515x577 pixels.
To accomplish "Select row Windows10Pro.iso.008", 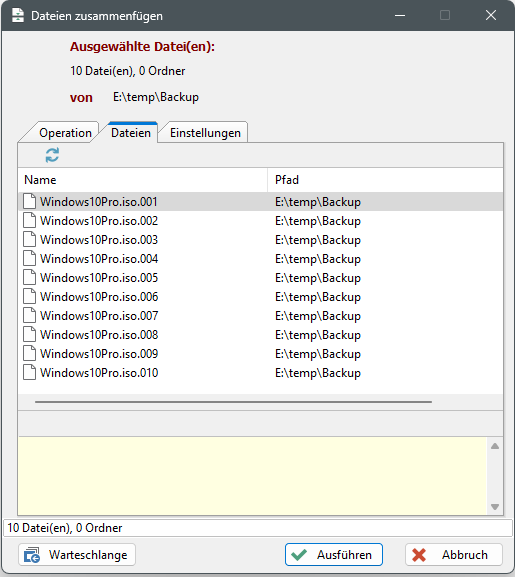I will 260,334.
